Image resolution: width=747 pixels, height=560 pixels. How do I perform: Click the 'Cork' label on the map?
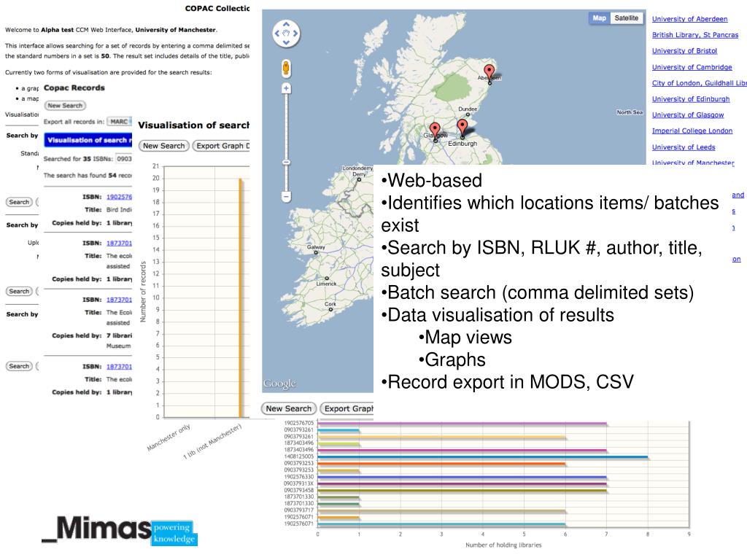(330, 304)
